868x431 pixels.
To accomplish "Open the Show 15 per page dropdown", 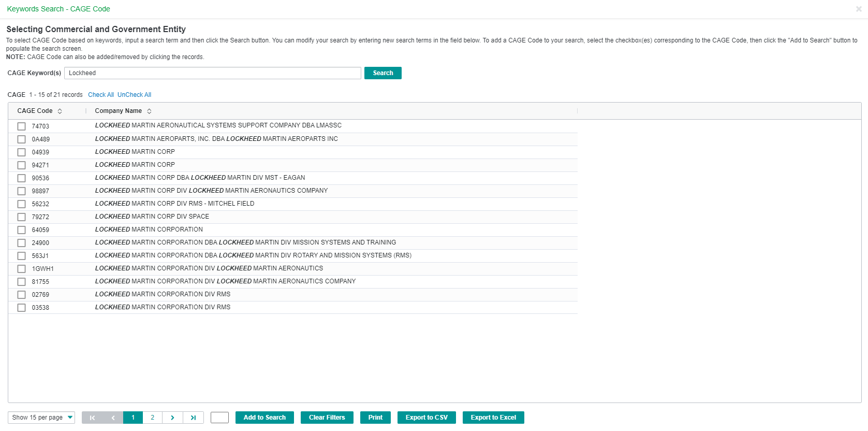I will tap(41, 418).
